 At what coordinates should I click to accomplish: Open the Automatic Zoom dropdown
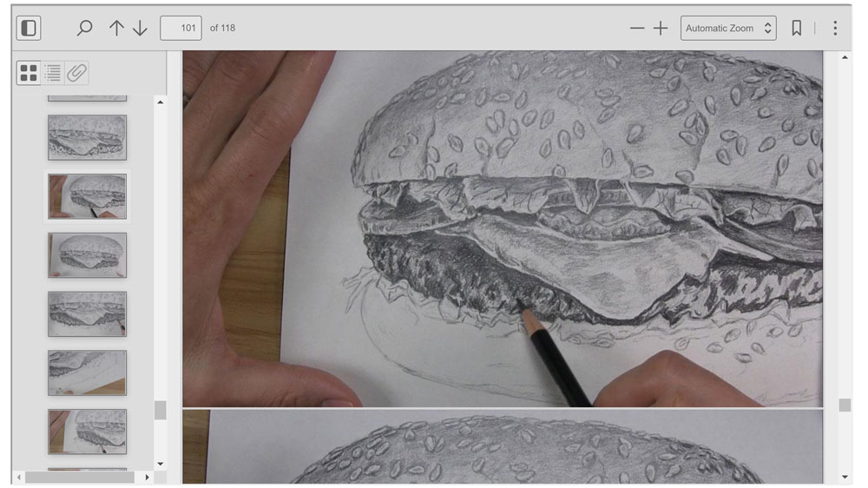pyautogui.click(x=728, y=28)
